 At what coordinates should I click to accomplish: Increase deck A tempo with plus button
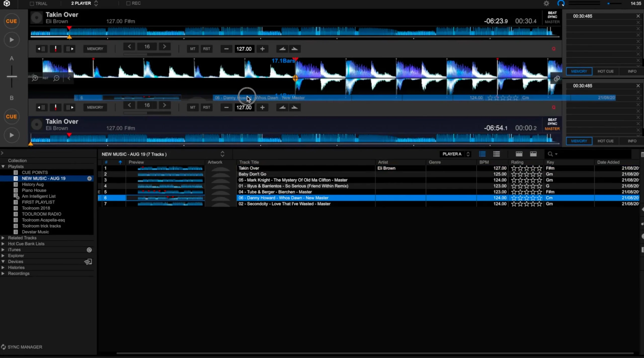262,49
